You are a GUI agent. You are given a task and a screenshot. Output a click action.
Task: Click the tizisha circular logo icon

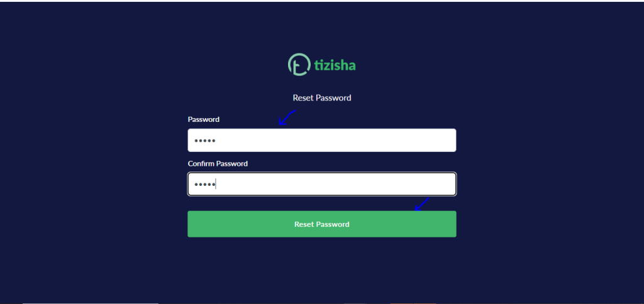pos(299,65)
